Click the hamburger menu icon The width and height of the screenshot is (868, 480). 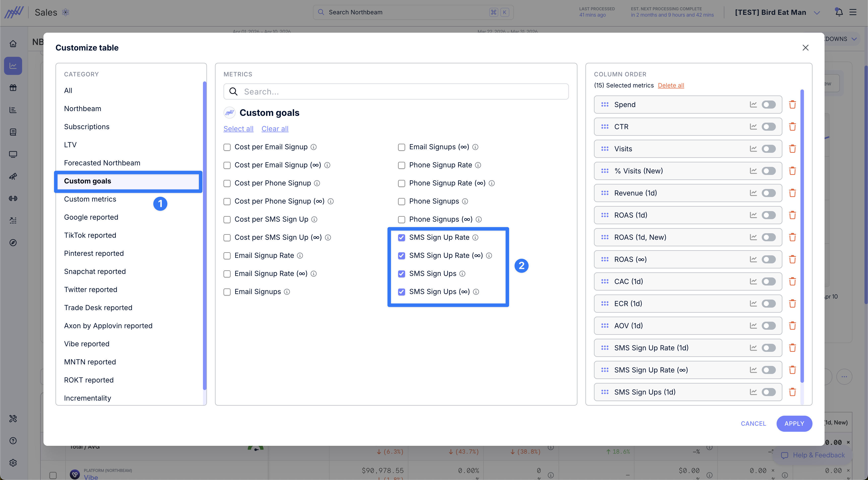tap(853, 12)
